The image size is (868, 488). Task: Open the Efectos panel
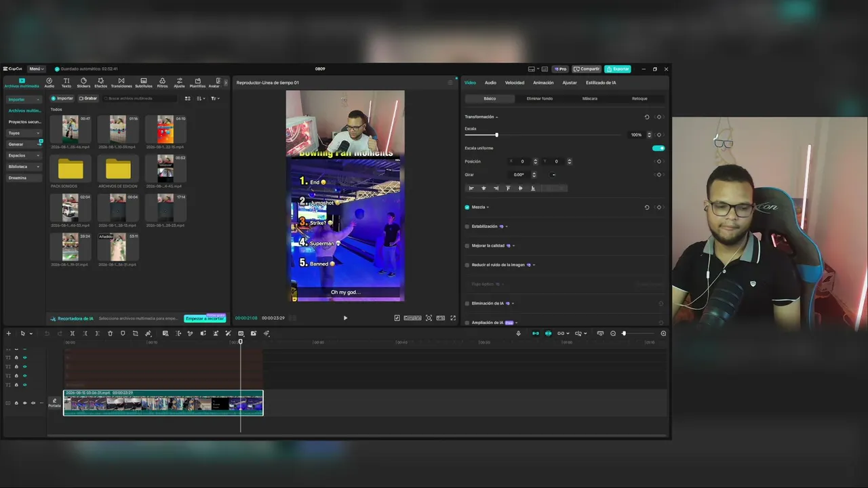pos(100,83)
